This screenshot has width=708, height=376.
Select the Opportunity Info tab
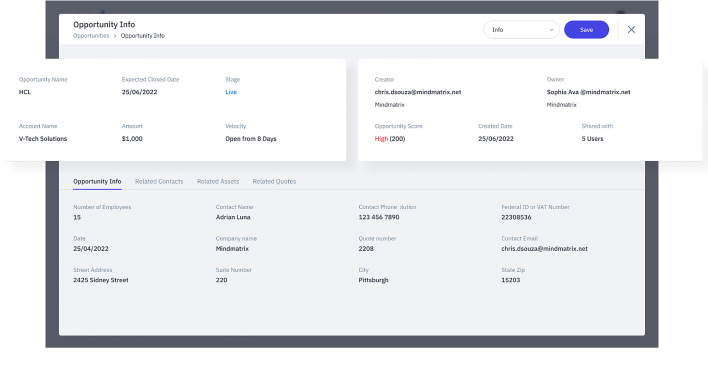click(x=97, y=181)
